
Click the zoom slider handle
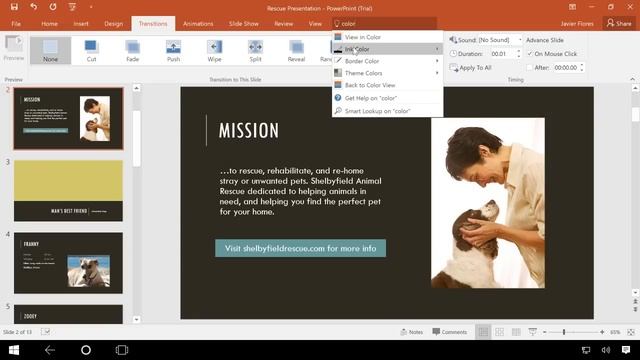click(564, 332)
